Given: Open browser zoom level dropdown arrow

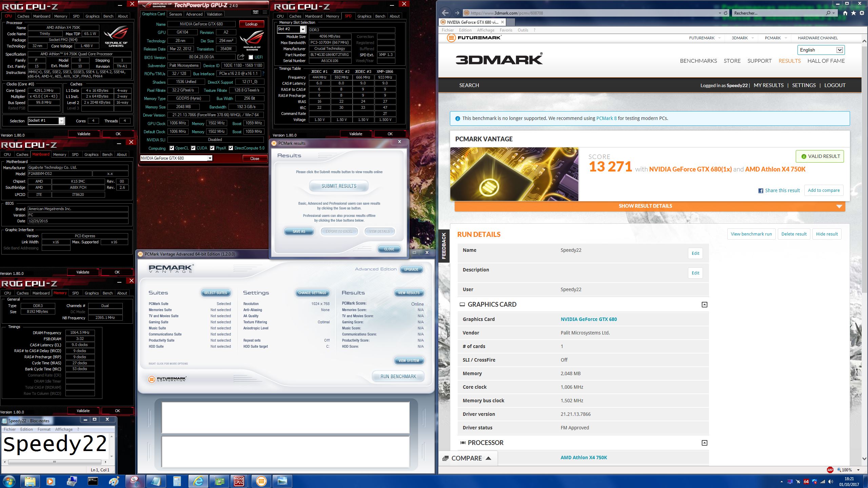Looking at the screenshot, I should click(859, 470).
